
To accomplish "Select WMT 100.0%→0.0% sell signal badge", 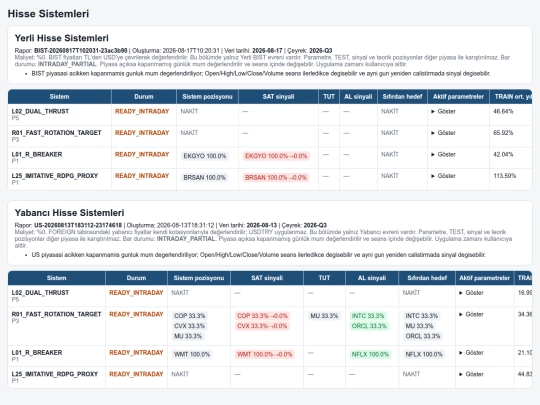I will click(264, 354).
